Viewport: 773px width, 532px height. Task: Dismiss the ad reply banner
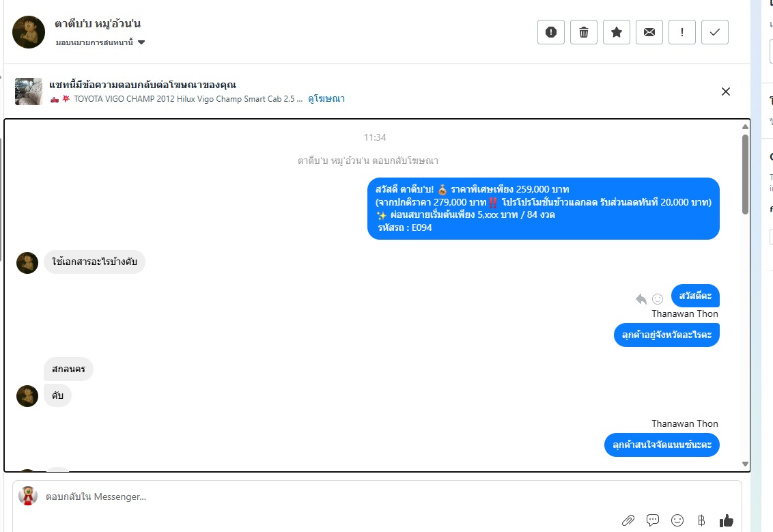[x=726, y=92]
